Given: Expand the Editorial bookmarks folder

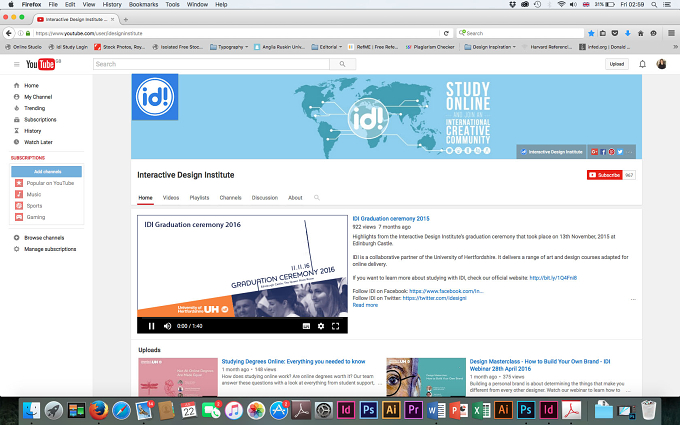Looking at the screenshot, I should pyautogui.click(x=327, y=47).
